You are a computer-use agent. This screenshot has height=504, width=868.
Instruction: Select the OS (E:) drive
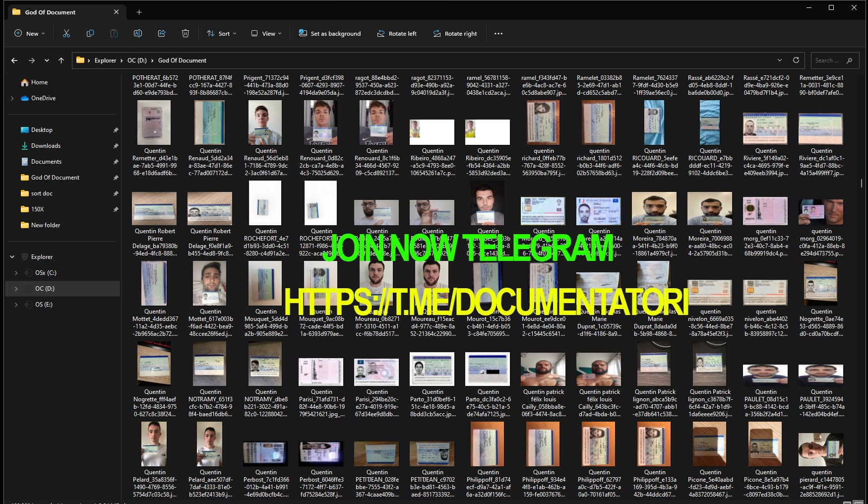44,305
